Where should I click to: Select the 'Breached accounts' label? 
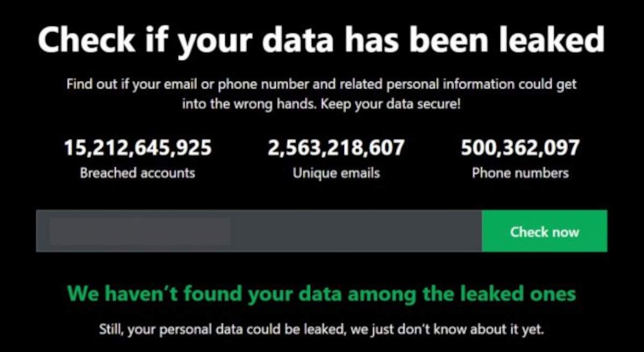(137, 173)
